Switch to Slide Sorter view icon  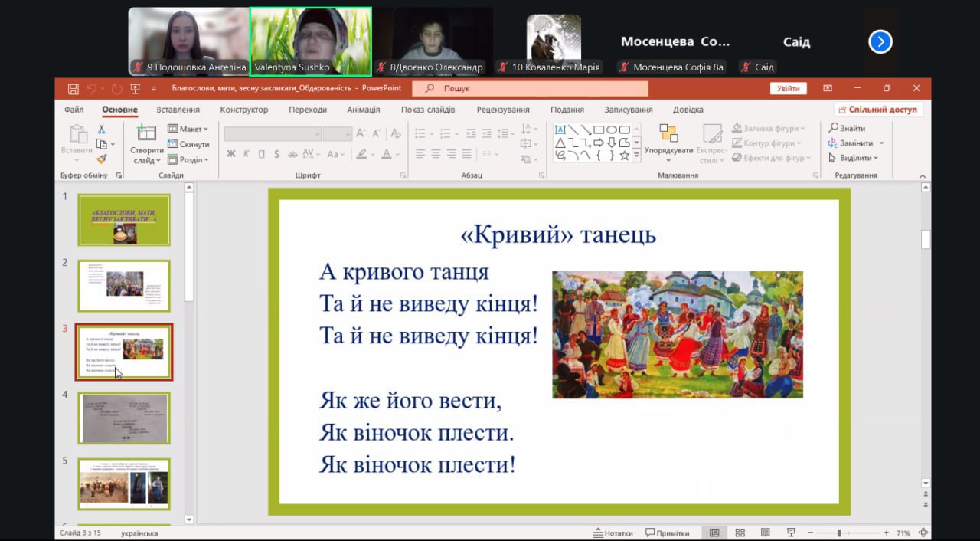pyautogui.click(x=740, y=533)
